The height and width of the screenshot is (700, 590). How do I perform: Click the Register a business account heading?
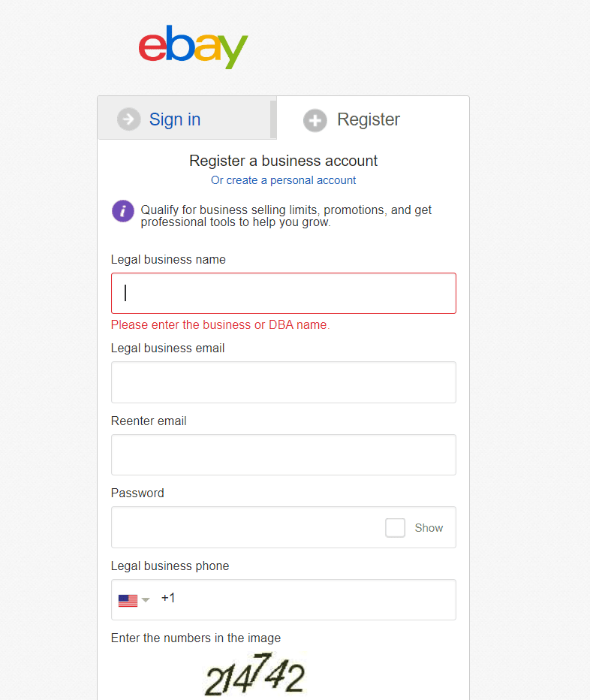284,161
